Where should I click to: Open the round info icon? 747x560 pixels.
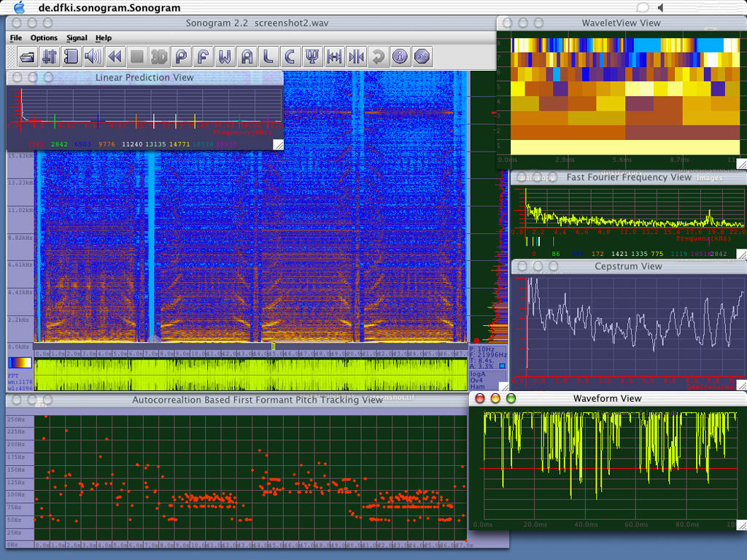[x=400, y=57]
